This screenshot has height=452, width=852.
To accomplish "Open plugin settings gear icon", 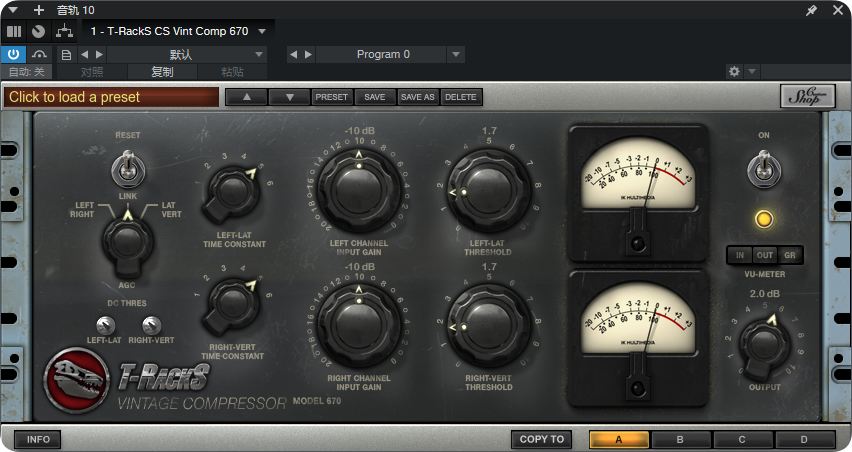I will point(734,71).
